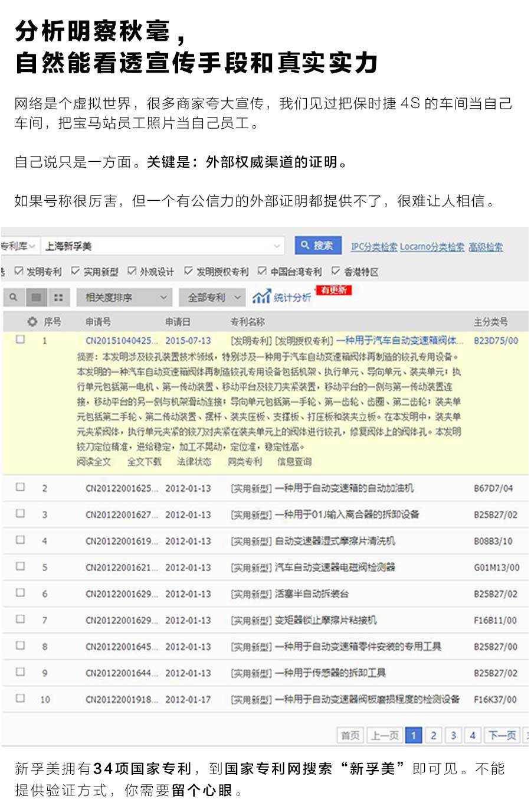Go to page 3 of results

[453, 735]
